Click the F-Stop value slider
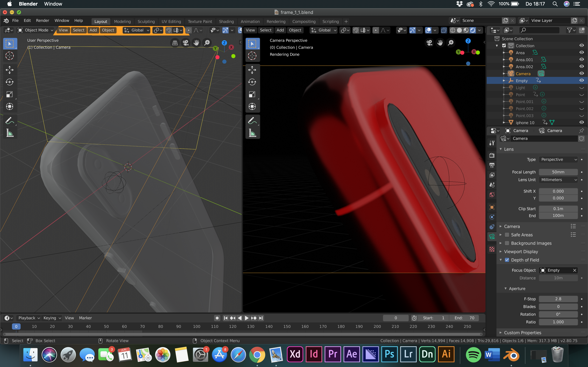This screenshot has width=588, height=367. pos(558,299)
